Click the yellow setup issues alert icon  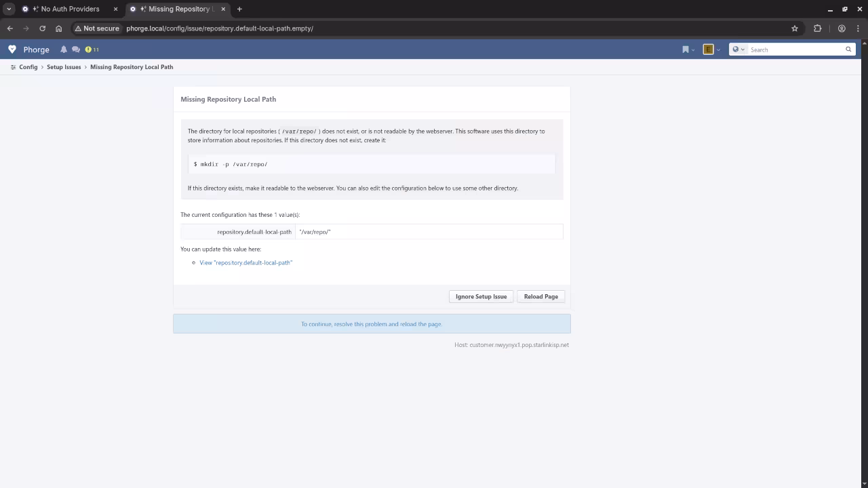tap(88, 49)
